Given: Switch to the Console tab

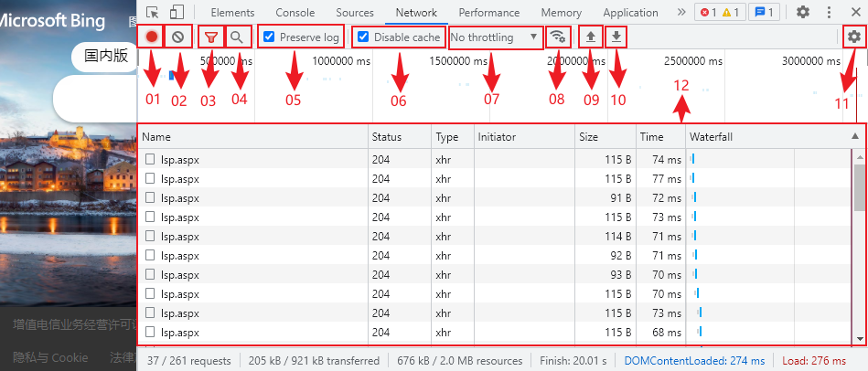Looking at the screenshot, I should pyautogui.click(x=295, y=13).
